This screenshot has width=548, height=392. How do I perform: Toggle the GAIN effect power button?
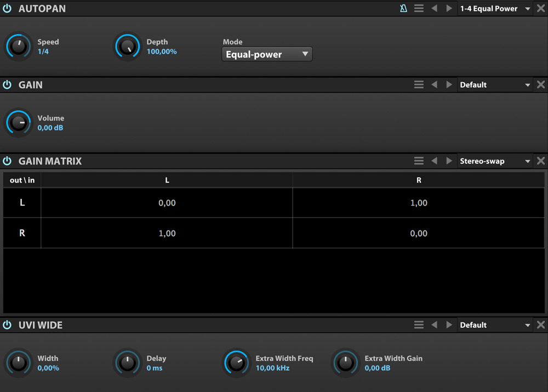(x=7, y=84)
